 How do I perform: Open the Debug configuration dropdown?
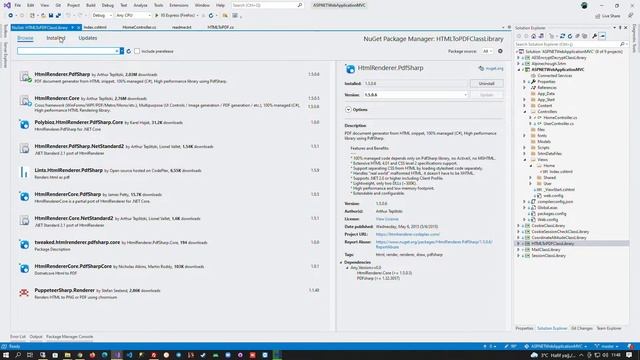(102, 16)
